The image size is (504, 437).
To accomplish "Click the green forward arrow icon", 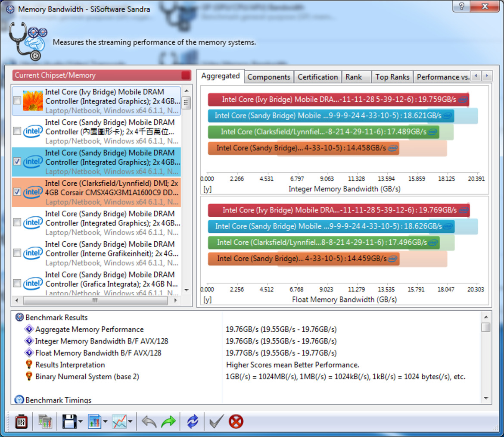I will (x=168, y=421).
